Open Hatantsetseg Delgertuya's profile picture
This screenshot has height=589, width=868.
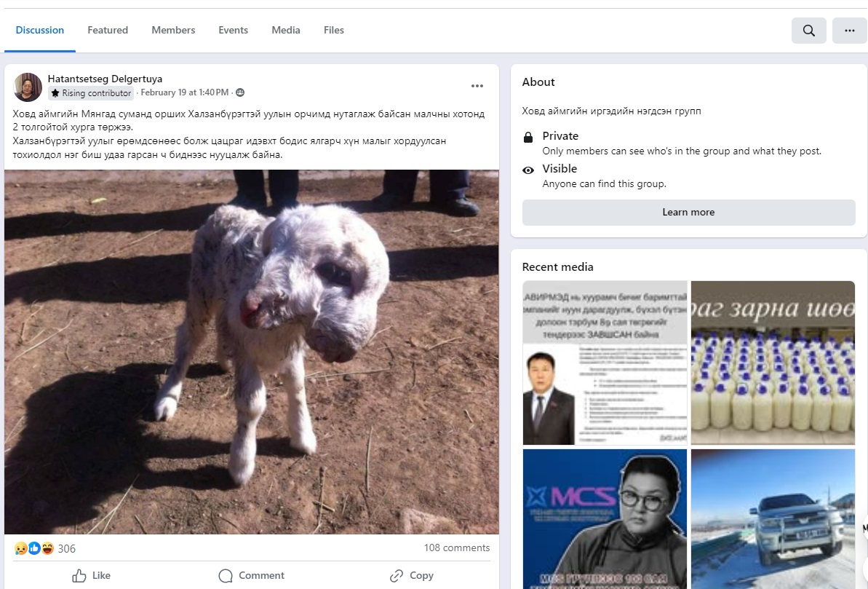click(x=28, y=87)
